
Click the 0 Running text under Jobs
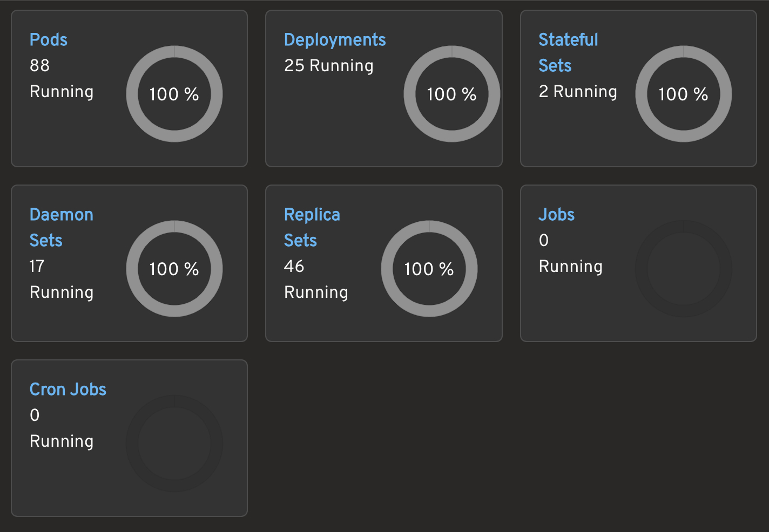(x=570, y=254)
